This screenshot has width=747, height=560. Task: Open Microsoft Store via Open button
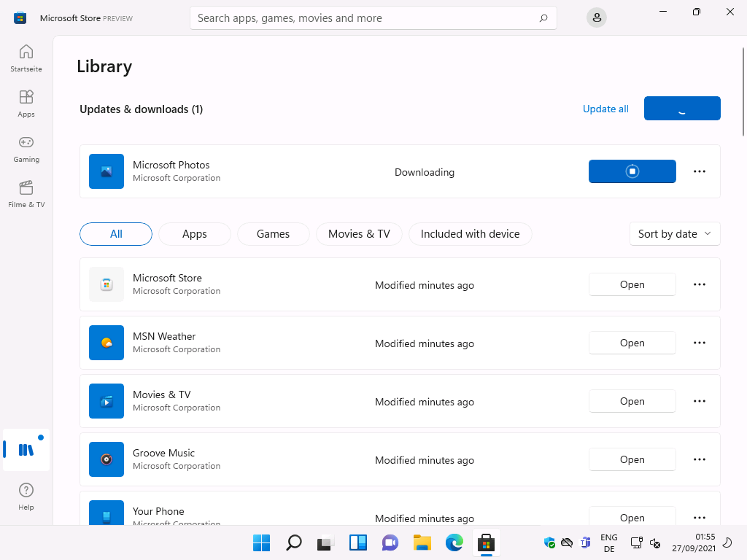click(632, 284)
